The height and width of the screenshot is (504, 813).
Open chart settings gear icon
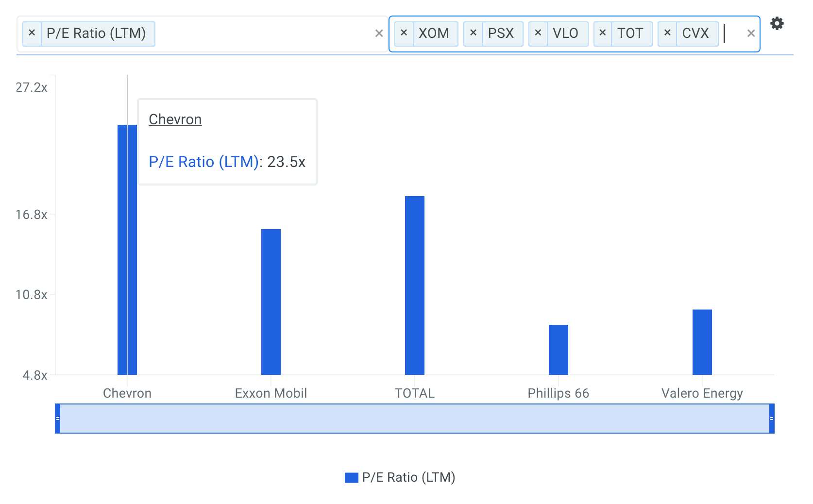click(777, 23)
